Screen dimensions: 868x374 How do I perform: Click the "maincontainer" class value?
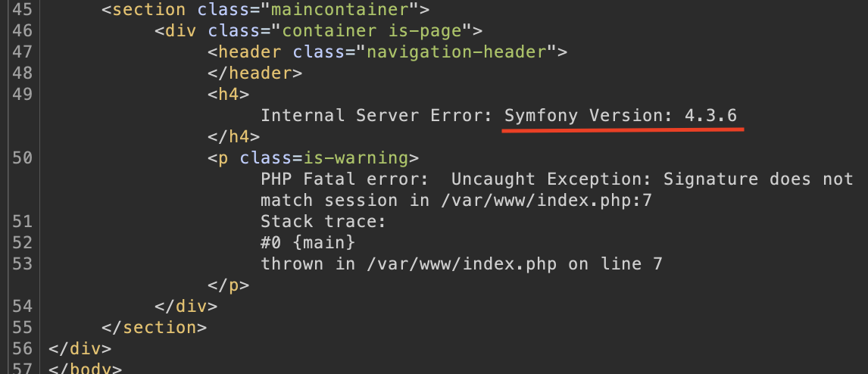click(x=345, y=10)
